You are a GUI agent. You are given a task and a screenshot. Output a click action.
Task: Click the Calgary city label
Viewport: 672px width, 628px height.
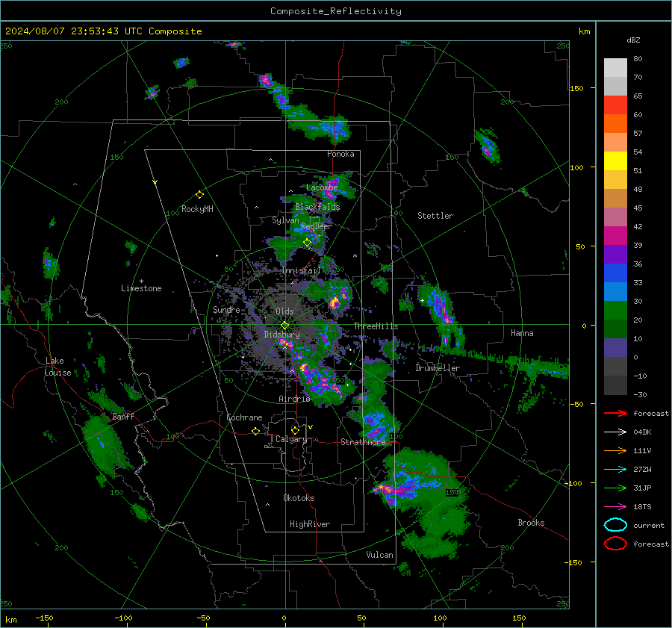(x=291, y=439)
